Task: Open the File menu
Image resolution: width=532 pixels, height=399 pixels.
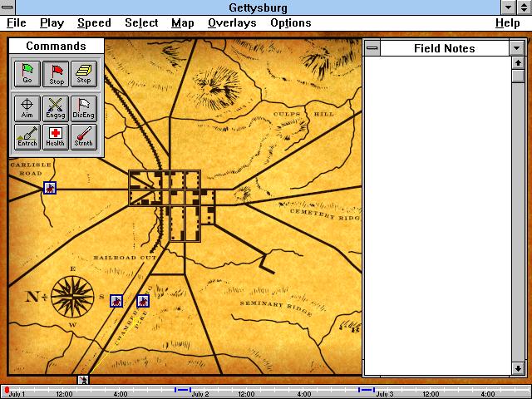Action: [x=17, y=23]
